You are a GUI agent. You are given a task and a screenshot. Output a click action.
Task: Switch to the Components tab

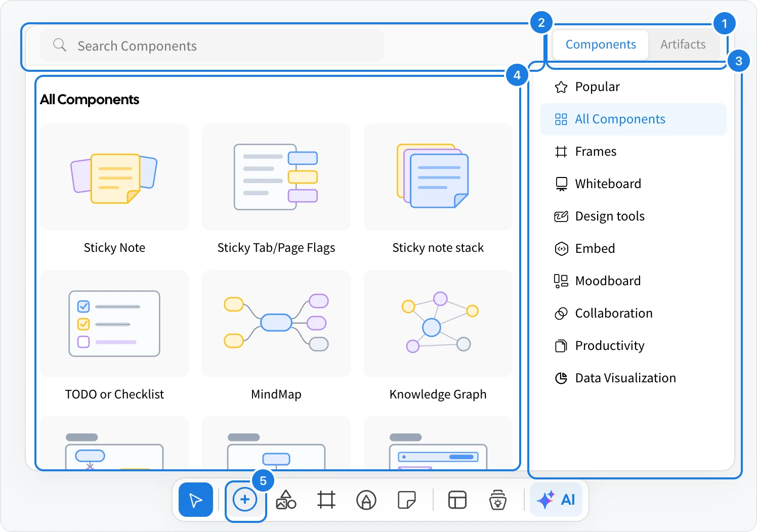click(x=601, y=45)
